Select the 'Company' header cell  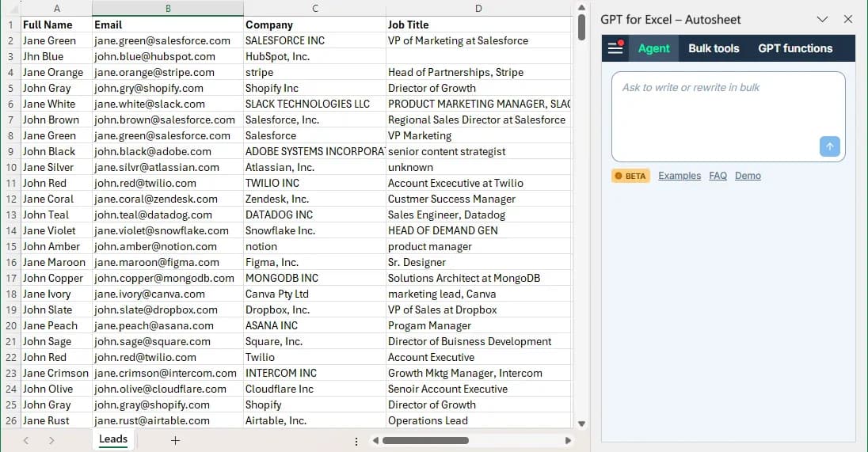pos(314,25)
